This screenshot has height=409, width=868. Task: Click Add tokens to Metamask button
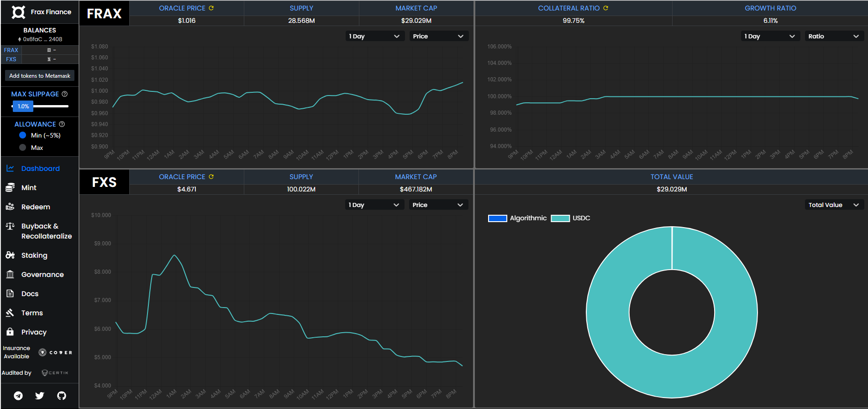point(40,76)
